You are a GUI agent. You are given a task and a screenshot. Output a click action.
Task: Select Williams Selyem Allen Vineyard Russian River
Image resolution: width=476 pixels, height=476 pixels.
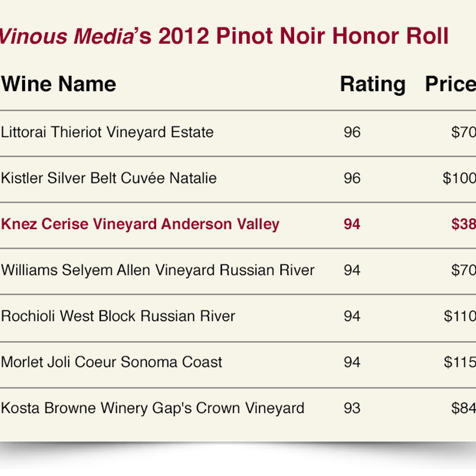click(x=158, y=270)
